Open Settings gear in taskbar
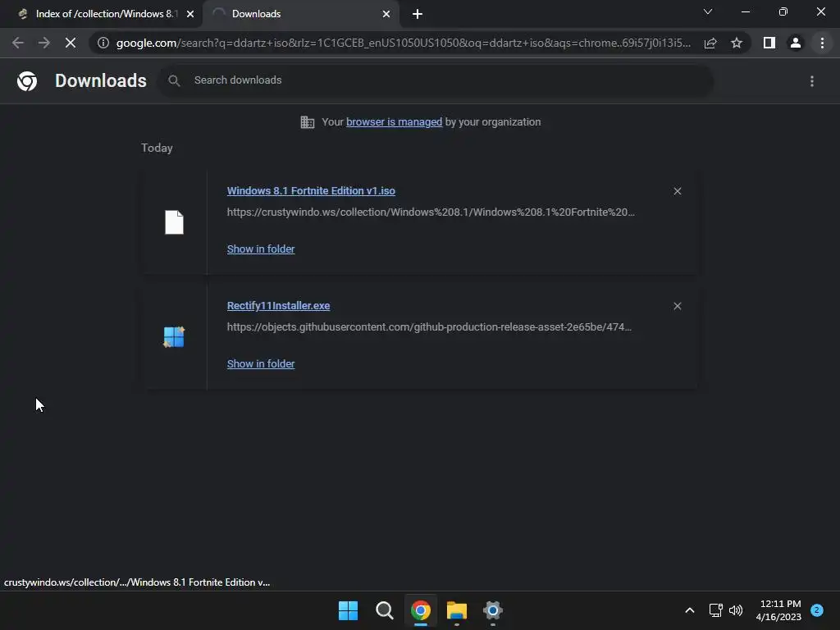The height and width of the screenshot is (630, 840). coord(493,610)
